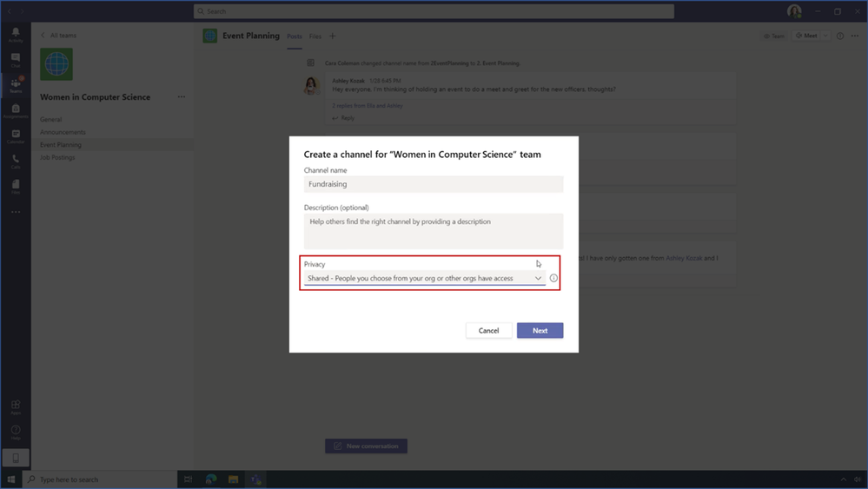
Task: Click Reply under Ashley's post
Action: tap(344, 118)
